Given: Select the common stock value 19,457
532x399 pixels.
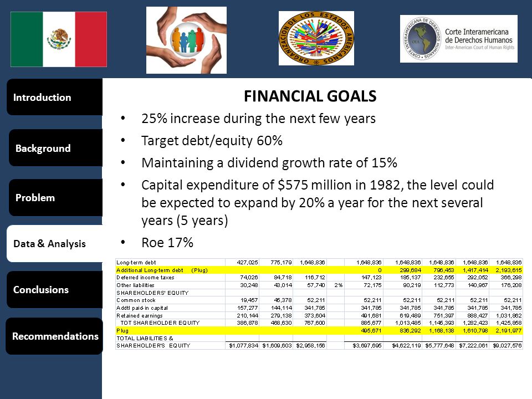Looking at the screenshot, I should 249,300.
